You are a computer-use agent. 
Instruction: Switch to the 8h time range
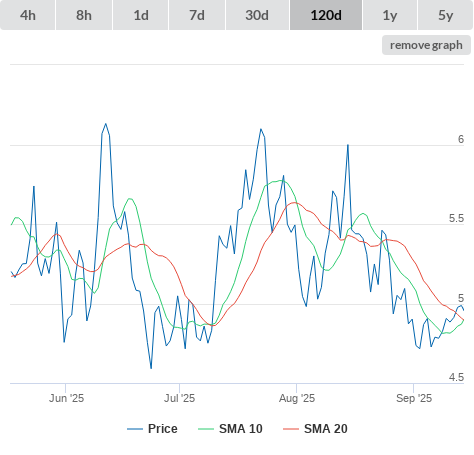84,15
